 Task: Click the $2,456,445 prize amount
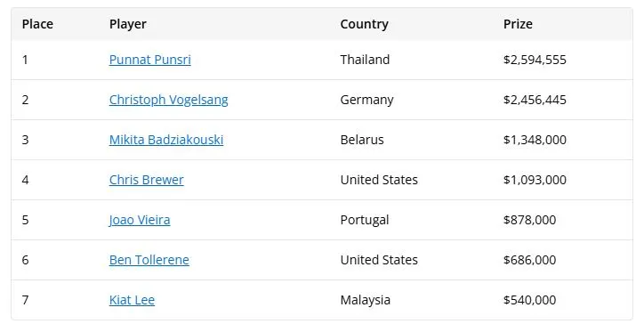click(x=535, y=100)
